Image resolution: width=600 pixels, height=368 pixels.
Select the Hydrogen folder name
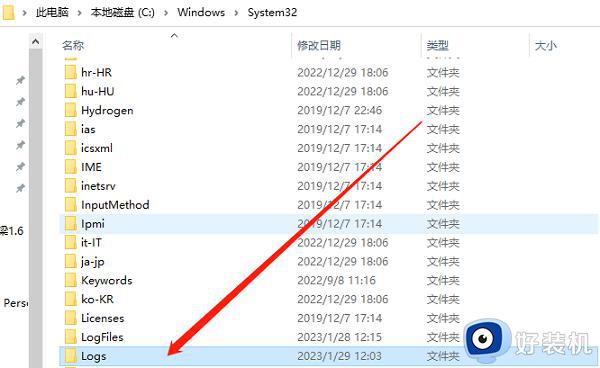pos(107,111)
